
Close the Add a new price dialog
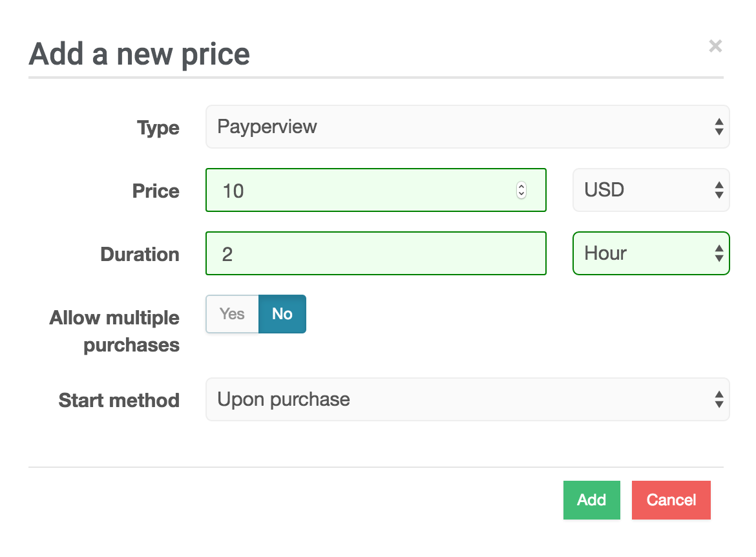point(715,47)
